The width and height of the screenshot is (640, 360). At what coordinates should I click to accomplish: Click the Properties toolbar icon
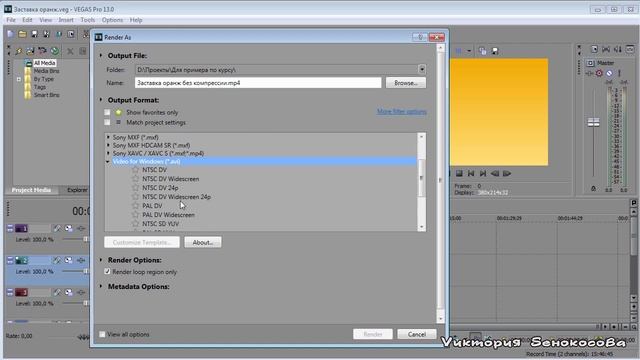tap(71, 34)
